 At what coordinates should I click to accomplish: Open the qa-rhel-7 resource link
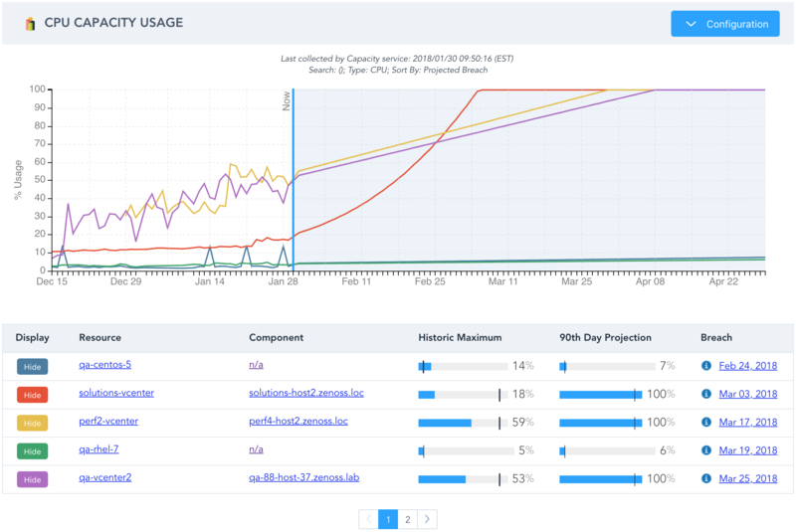[x=99, y=449]
